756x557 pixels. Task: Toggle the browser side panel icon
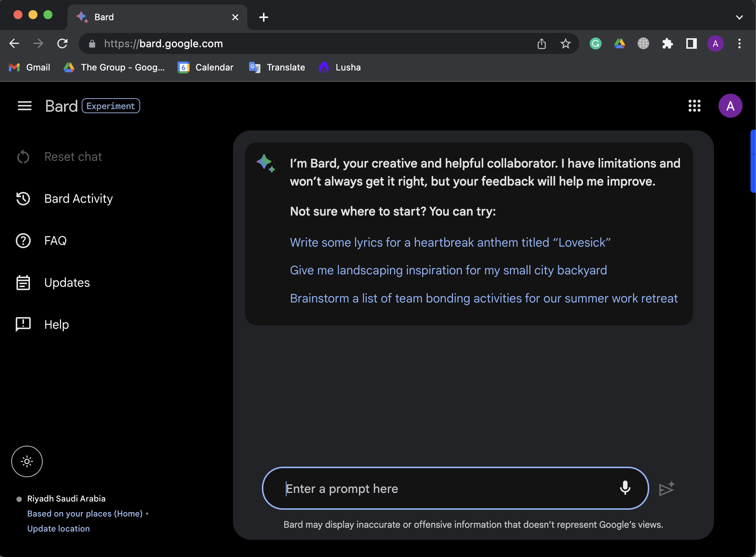[692, 43]
